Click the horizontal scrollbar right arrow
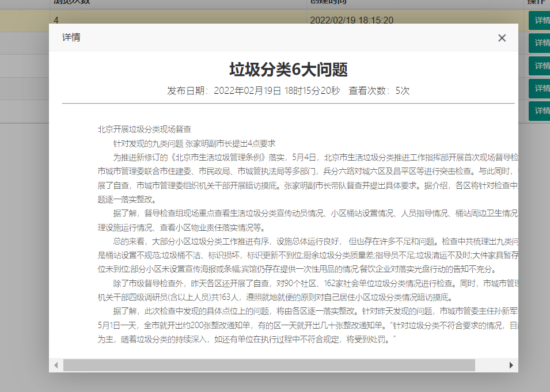This screenshot has width=550, height=392. (x=511, y=365)
